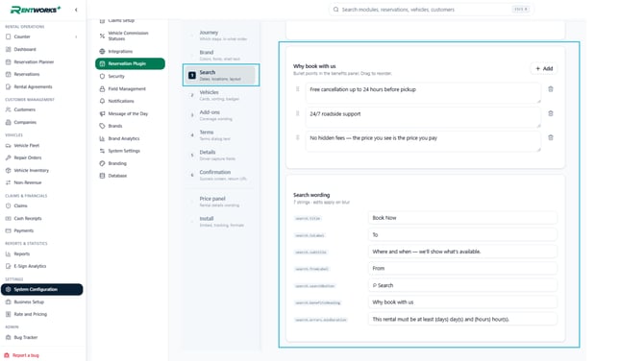Edit the This rental must be at least field
Viewport: 644px width, 361px height.
[x=462, y=319]
